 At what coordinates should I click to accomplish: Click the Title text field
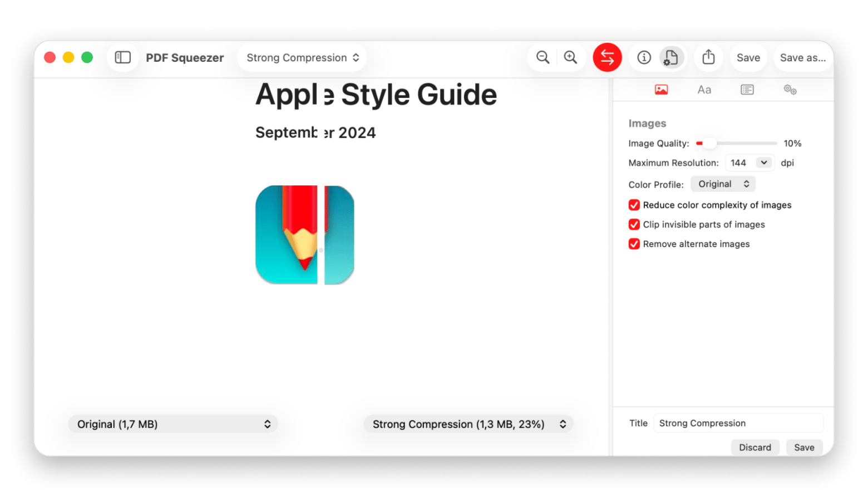tap(738, 423)
